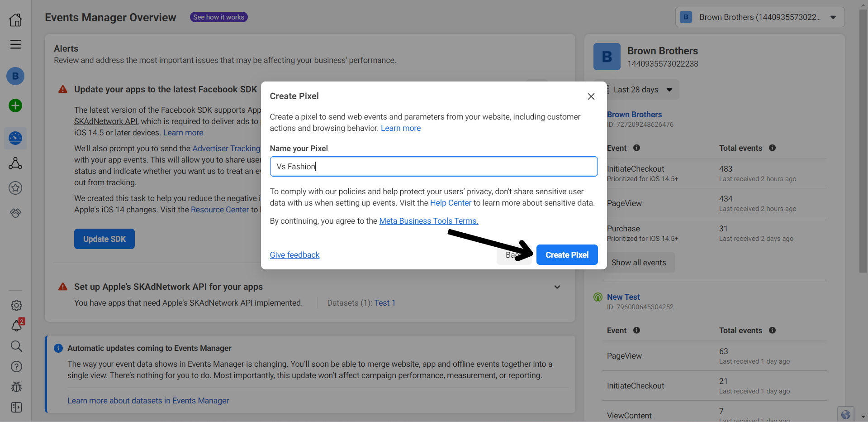Click info icon next to first Total events header

(x=772, y=148)
